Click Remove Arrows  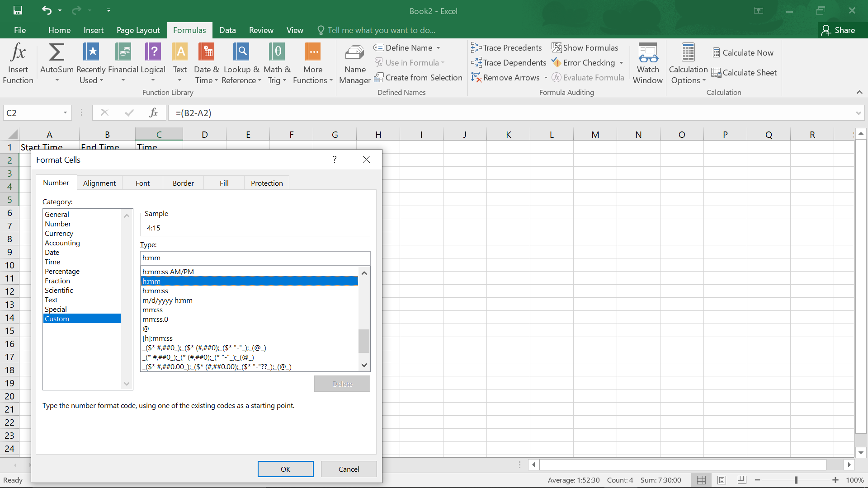coord(505,77)
